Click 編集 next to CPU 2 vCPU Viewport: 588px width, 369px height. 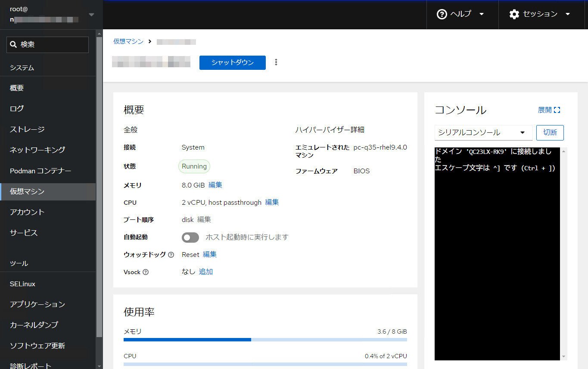[272, 202]
